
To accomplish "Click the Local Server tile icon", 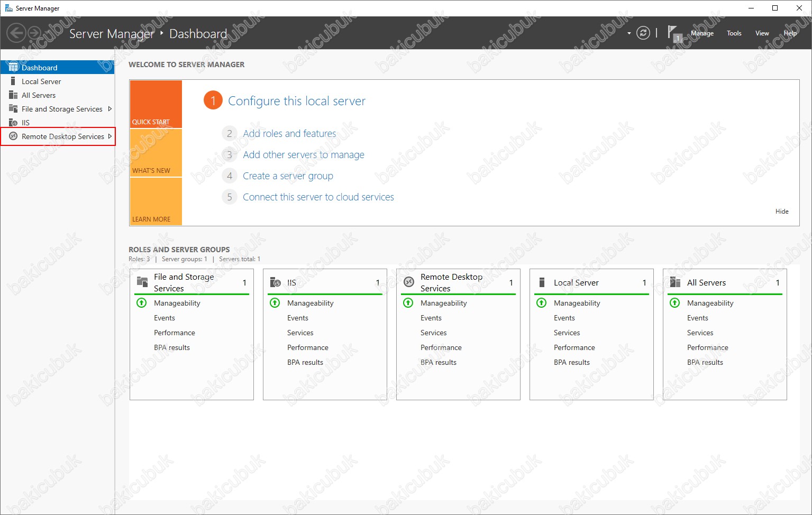I will [542, 282].
